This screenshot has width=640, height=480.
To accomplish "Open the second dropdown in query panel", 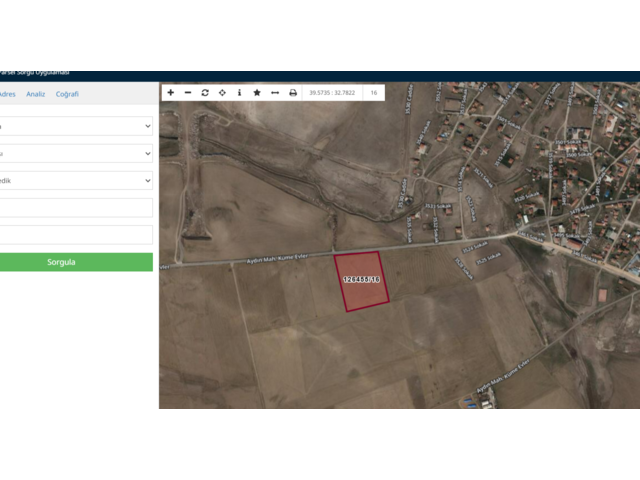I will point(75,153).
